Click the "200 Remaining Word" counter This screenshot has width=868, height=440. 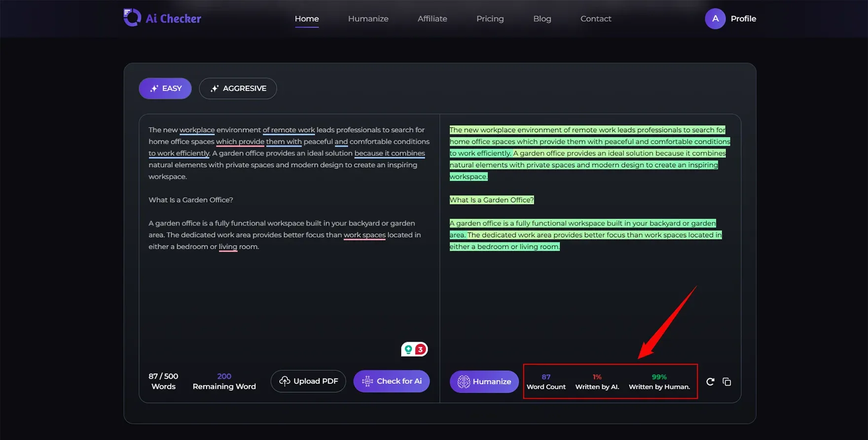(x=224, y=381)
